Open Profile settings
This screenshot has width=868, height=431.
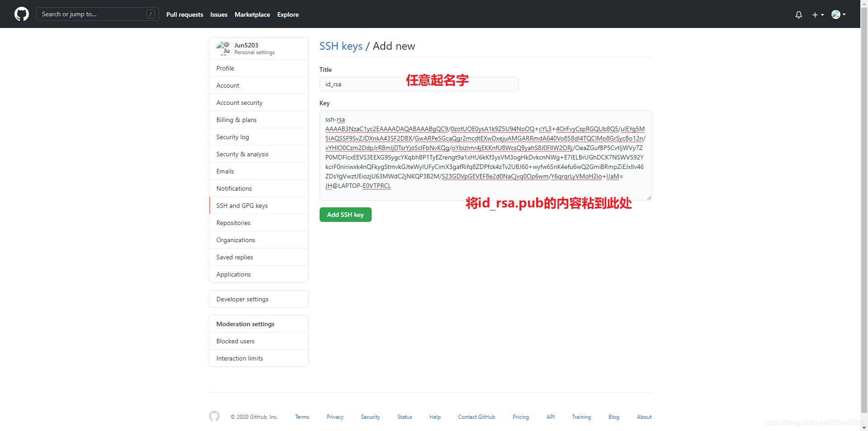pyautogui.click(x=259, y=68)
